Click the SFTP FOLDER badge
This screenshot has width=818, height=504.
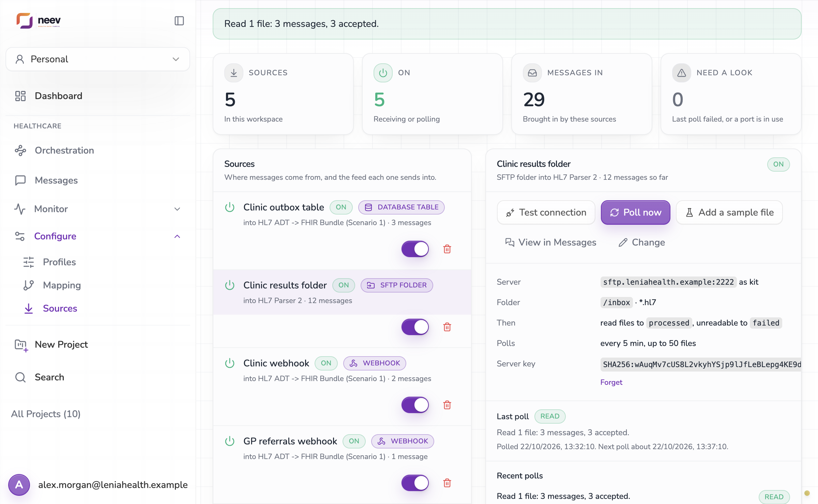pyautogui.click(x=397, y=285)
